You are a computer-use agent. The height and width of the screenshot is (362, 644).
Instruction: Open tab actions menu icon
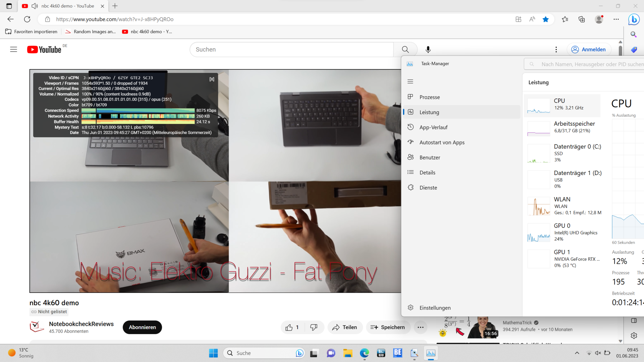coord(9,6)
